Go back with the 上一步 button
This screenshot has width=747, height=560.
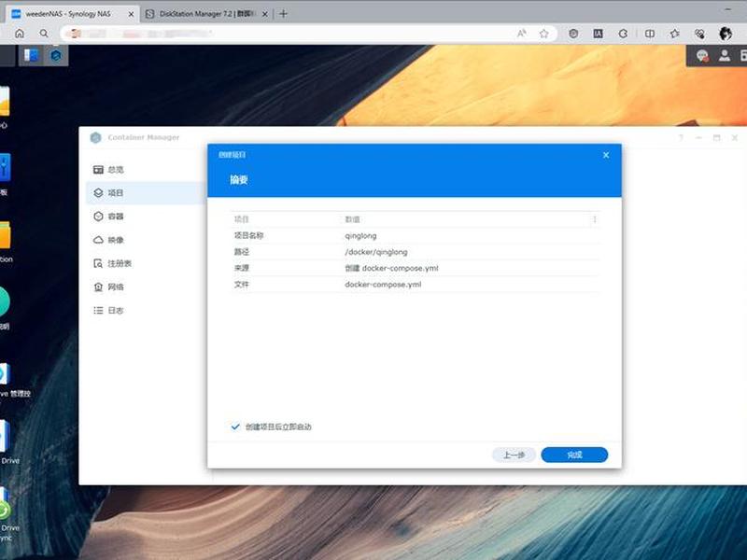point(514,455)
